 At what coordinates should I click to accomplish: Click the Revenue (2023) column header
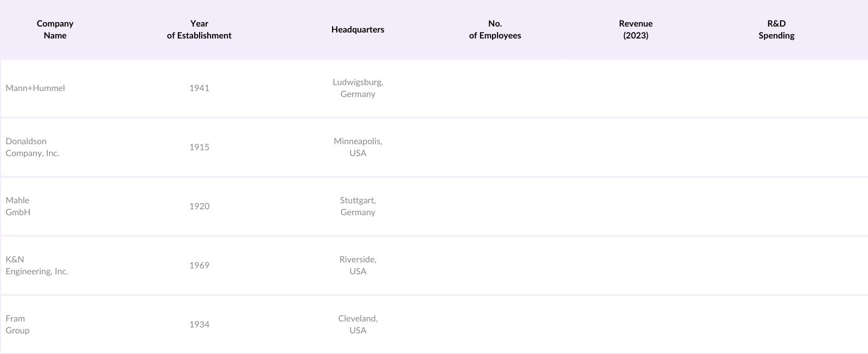(635, 30)
